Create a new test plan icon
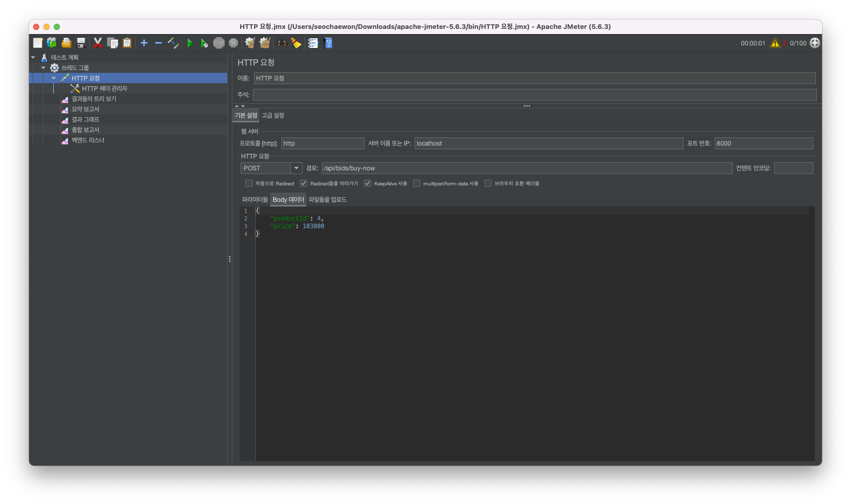 pos(38,43)
